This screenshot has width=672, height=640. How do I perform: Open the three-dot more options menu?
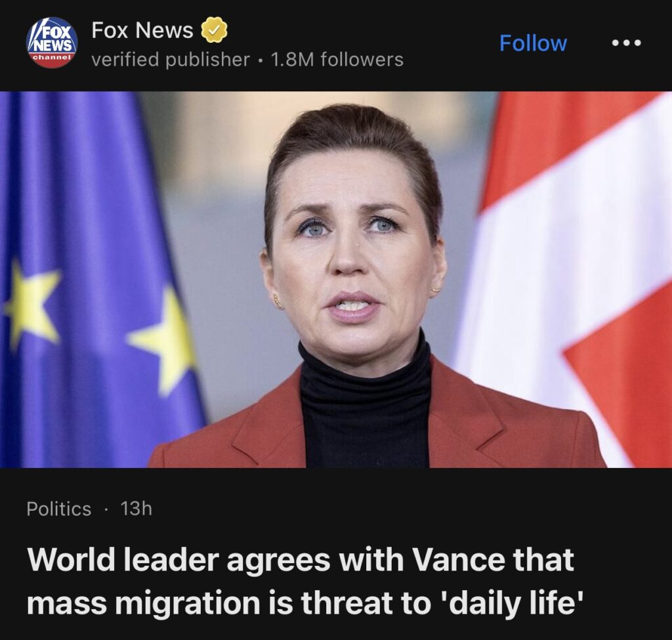(627, 43)
